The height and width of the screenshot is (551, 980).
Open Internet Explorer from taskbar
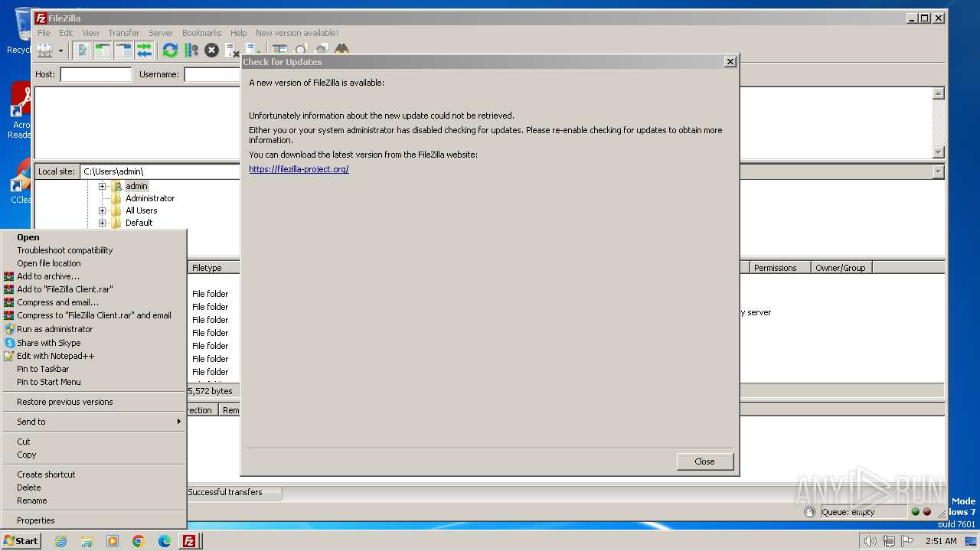60,541
